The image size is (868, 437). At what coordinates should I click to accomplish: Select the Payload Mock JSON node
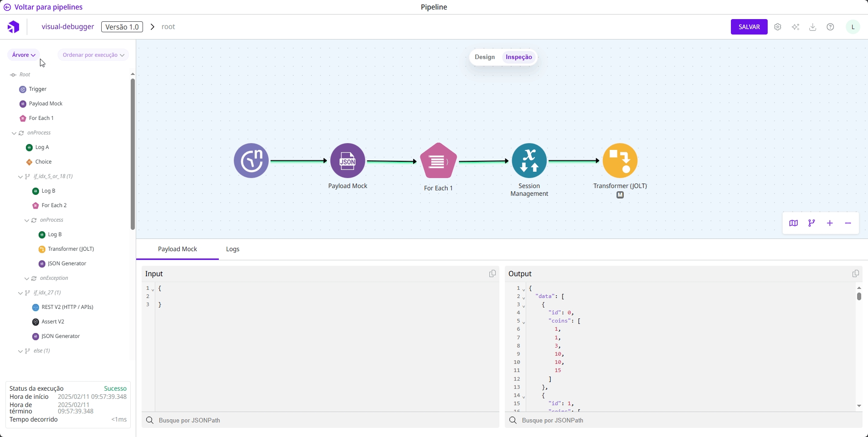tap(347, 160)
